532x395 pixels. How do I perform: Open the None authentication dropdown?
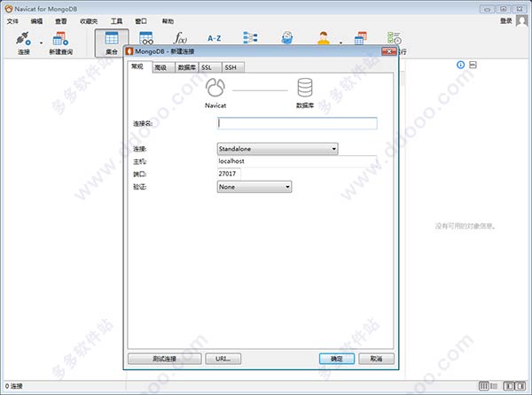(254, 187)
